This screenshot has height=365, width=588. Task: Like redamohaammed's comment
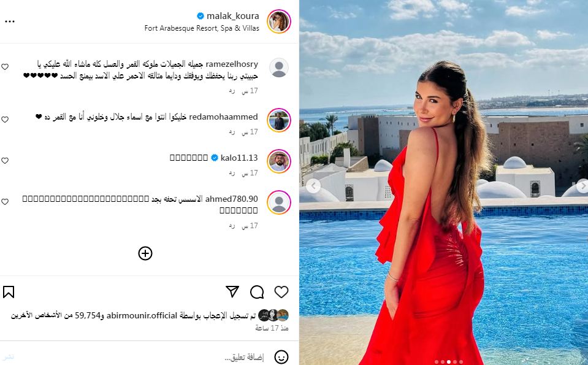pos(5,120)
